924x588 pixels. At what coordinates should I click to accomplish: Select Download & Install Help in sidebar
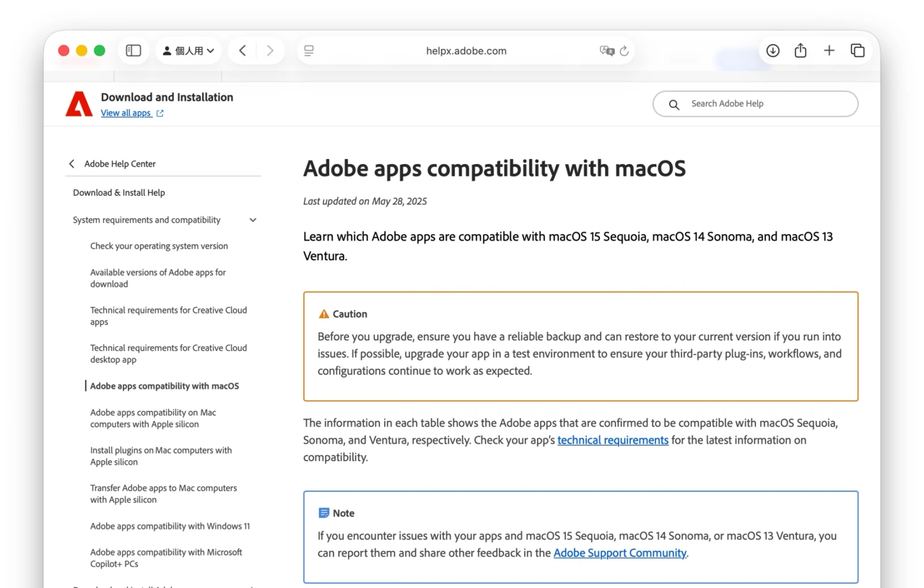(x=118, y=192)
